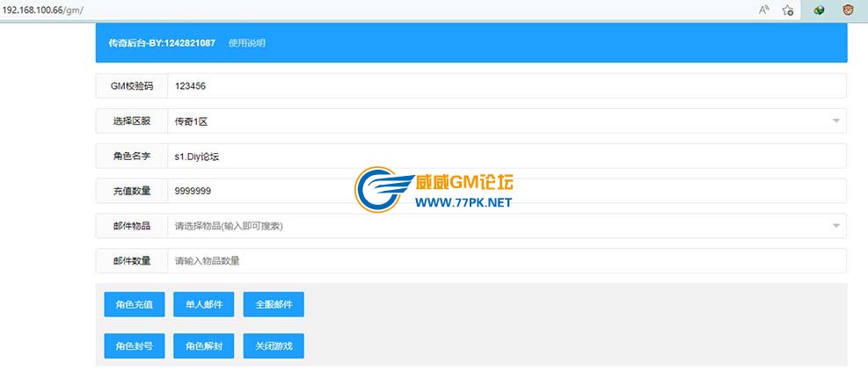Image resolution: width=868 pixels, height=379 pixels.
Task: Click the Read Aloud icon in address bar
Action: pos(763,11)
